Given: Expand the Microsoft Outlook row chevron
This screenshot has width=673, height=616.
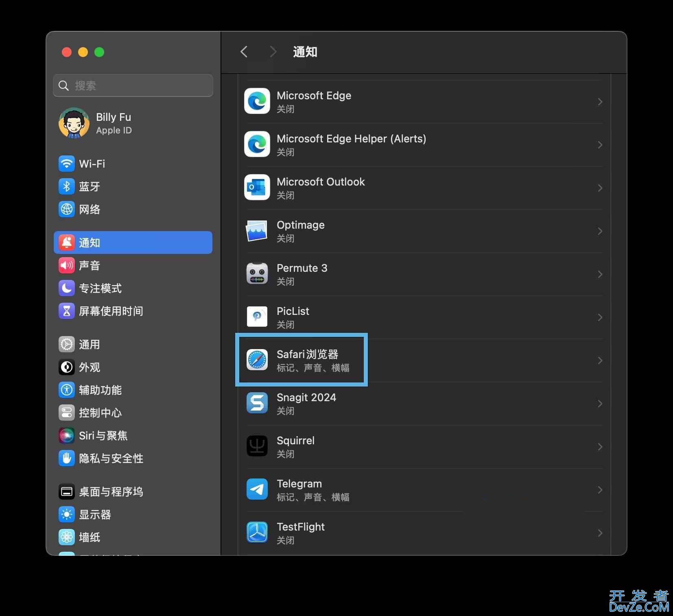Looking at the screenshot, I should pos(600,188).
